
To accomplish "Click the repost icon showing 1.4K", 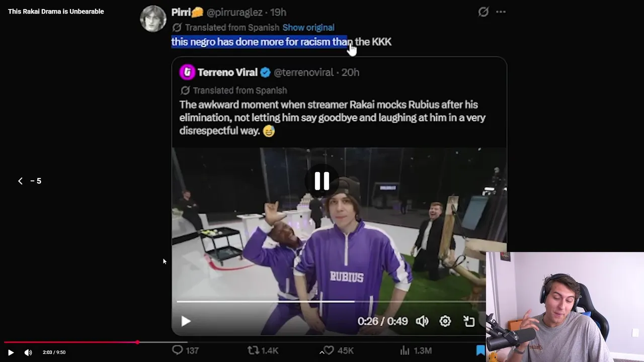I will click(254, 350).
